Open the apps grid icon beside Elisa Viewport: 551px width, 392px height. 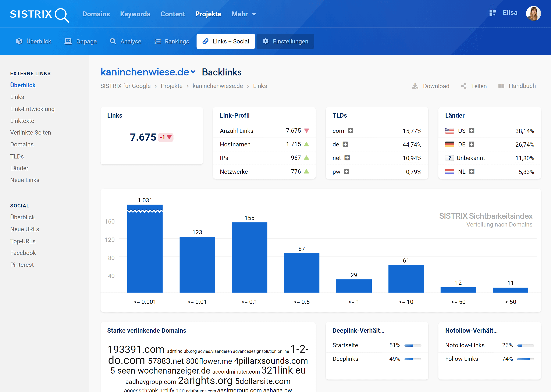point(492,13)
